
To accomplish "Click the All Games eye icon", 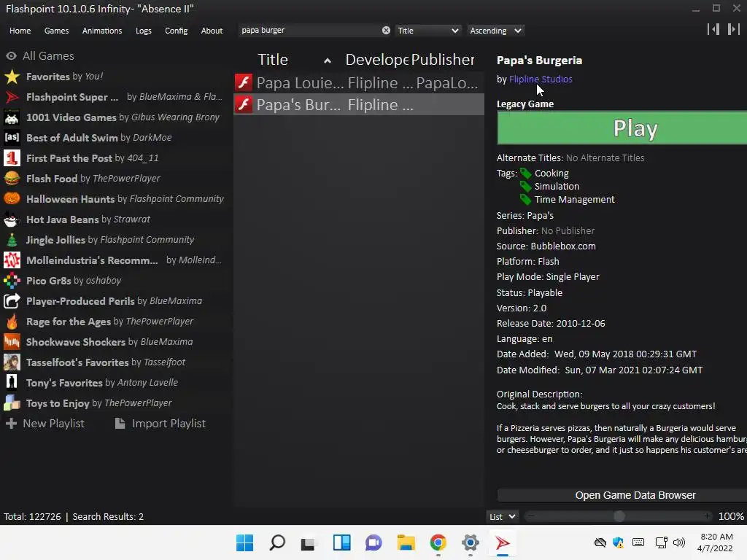I will pyautogui.click(x=12, y=55).
